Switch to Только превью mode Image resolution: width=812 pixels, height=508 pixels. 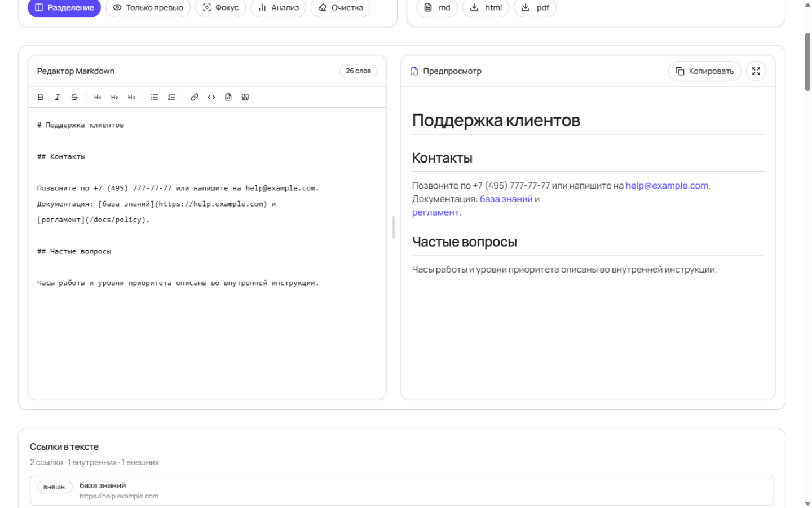[148, 8]
